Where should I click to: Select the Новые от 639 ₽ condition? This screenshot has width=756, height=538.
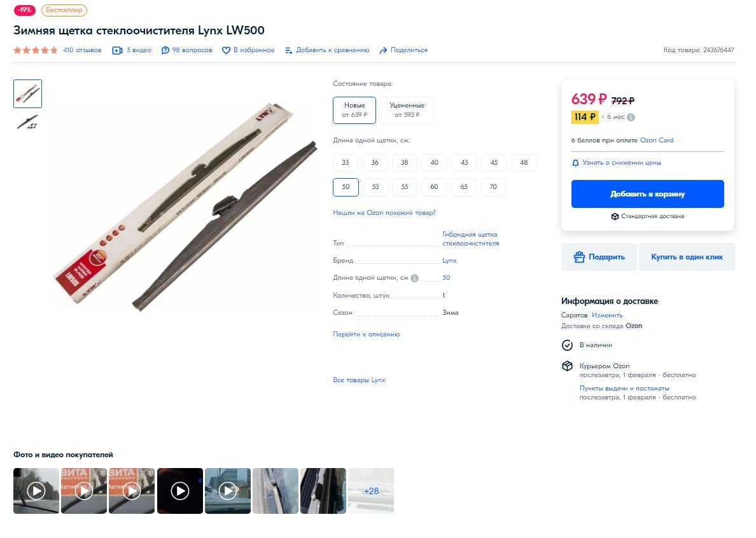point(354,110)
